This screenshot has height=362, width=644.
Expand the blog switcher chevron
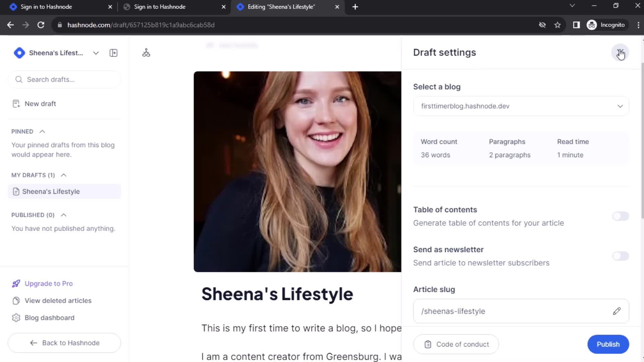click(96, 53)
